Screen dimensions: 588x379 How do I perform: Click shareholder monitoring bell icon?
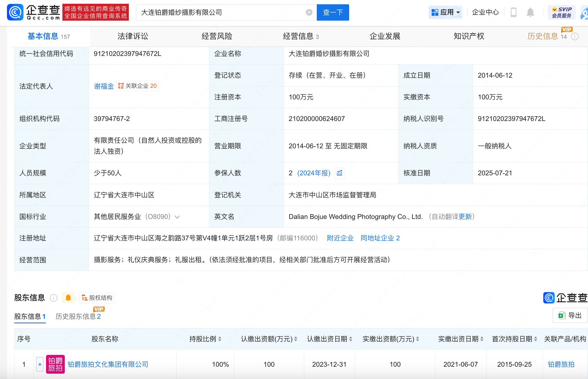[68, 298]
